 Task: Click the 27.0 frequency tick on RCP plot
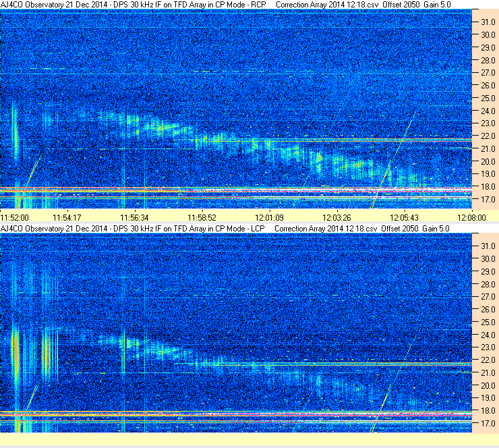click(488, 73)
